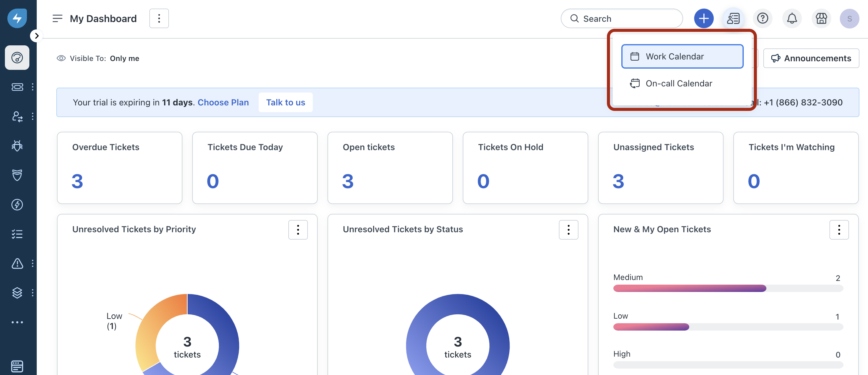The width and height of the screenshot is (868, 375).
Task: Click the eye icon beside Visible To
Action: click(x=61, y=58)
